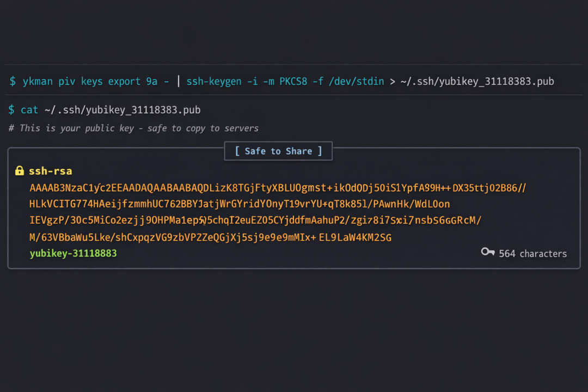
Task: Click the dollar prompt before ykman
Action: [13, 81]
